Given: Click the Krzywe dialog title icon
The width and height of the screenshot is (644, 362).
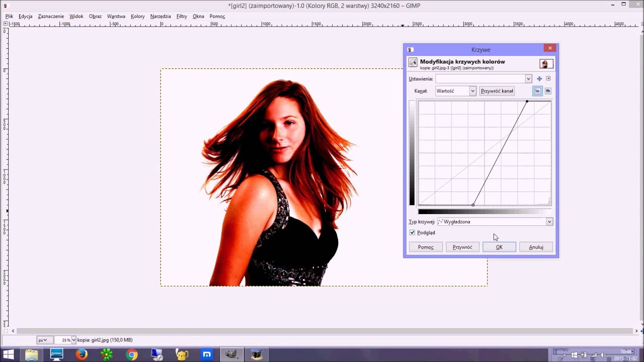Looking at the screenshot, I should (410, 50).
